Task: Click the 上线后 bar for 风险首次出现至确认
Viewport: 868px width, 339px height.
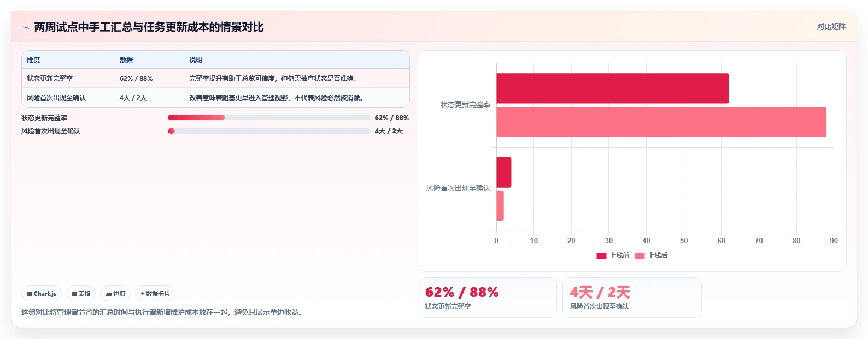Action: (x=500, y=206)
